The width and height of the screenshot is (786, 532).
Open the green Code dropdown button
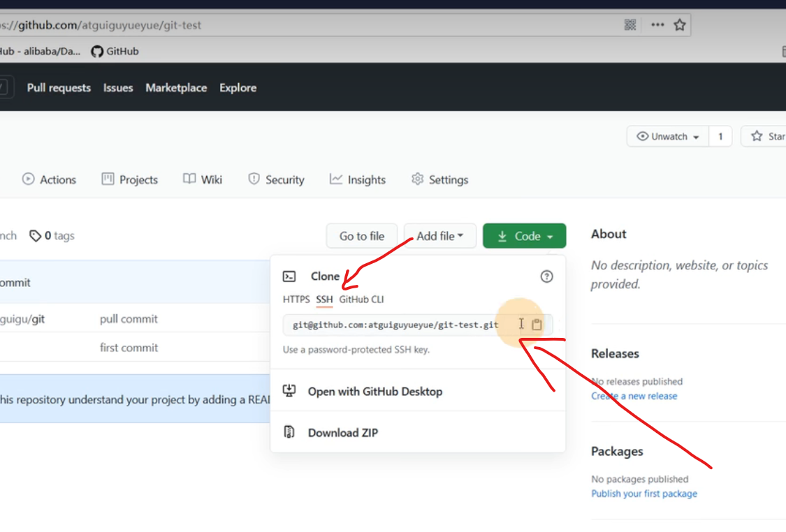click(x=524, y=236)
